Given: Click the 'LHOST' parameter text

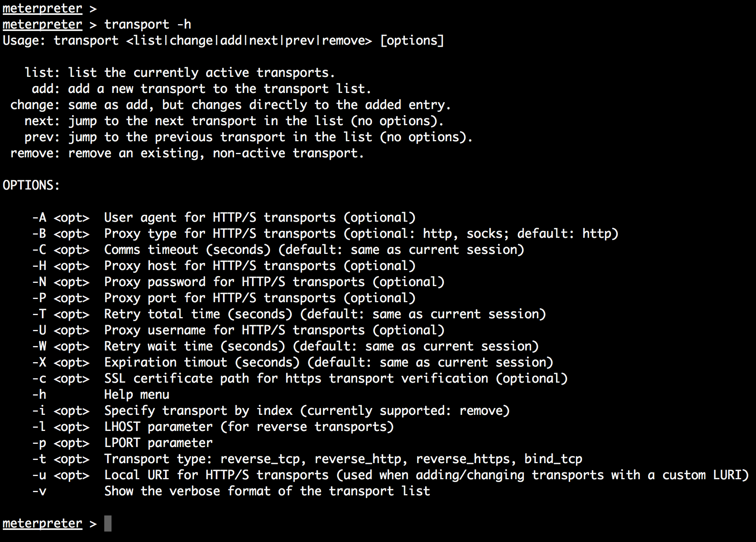Looking at the screenshot, I should (122, 427).
